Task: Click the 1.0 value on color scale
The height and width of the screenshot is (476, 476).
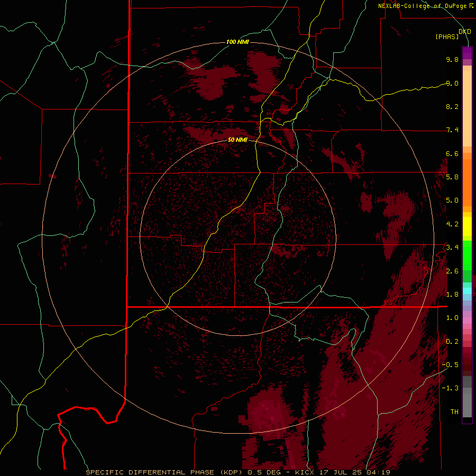Action: pyautogui.click(x=452, y=318)
